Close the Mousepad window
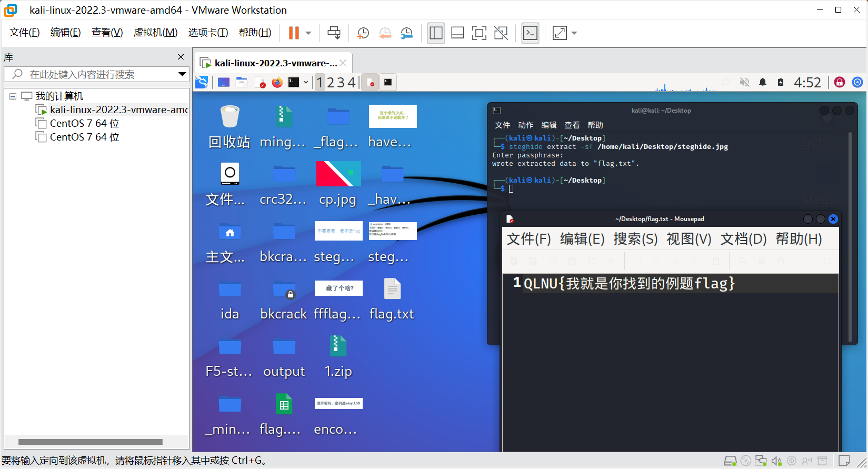The image size is (868, 469). point(833,219)
